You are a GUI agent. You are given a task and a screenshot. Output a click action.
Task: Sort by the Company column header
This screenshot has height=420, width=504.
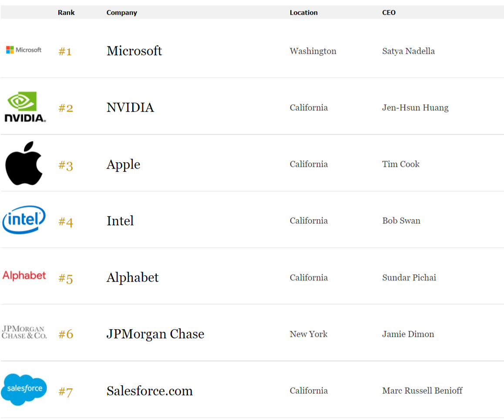(121, 13)
